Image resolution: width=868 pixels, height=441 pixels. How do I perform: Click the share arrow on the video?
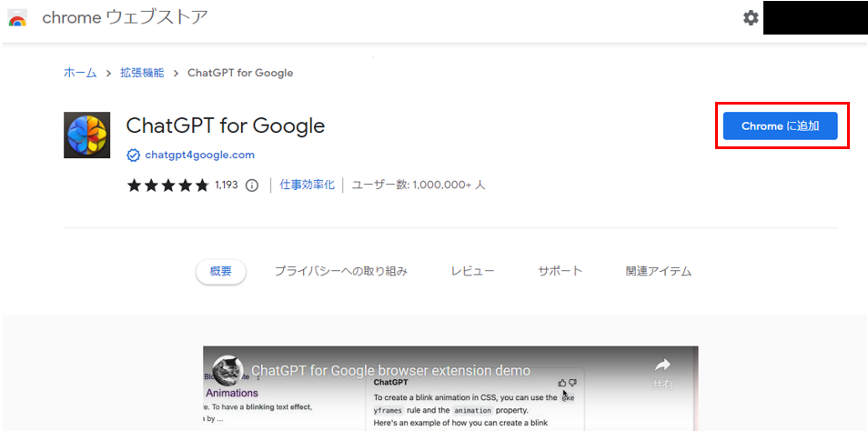[x=662, y=365]
